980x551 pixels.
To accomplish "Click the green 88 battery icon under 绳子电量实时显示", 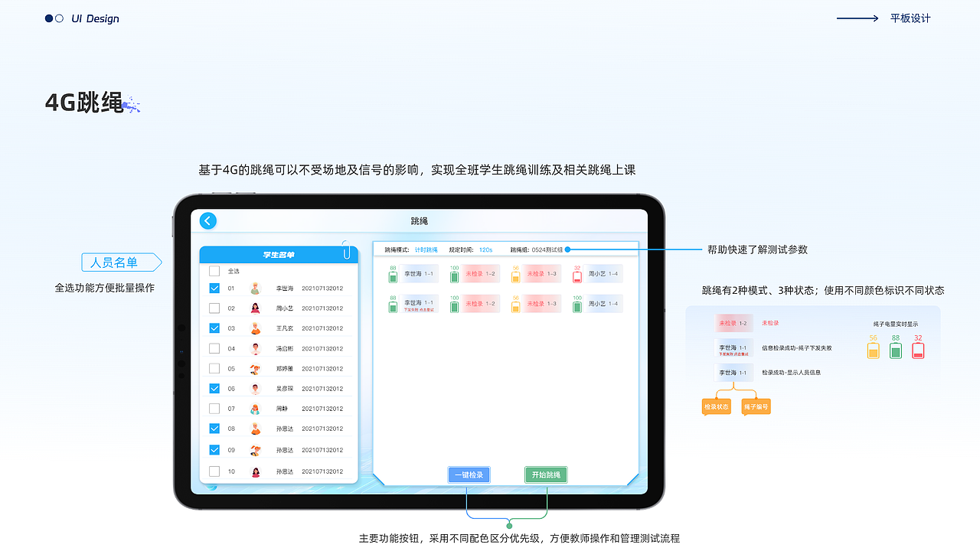I will click(x=896, y=350).
